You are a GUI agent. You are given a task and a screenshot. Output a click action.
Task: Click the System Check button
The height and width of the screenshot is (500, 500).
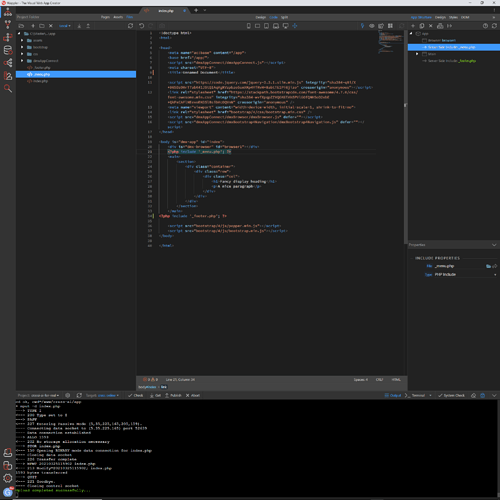click(451, 395)
